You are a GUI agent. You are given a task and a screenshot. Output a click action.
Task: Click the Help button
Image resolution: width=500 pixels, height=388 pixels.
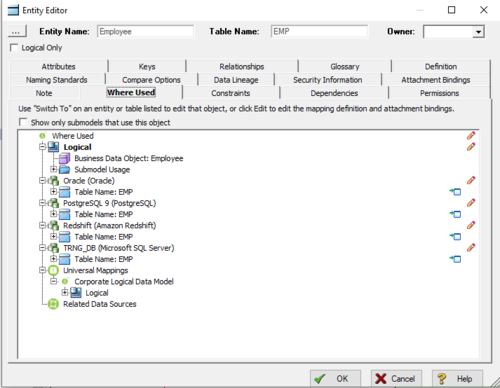click(457, 379)
